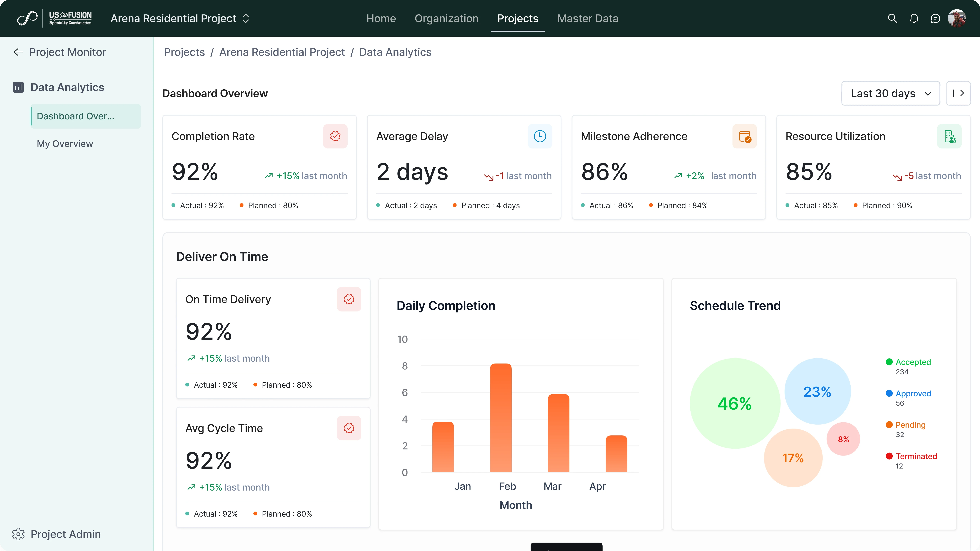Click the clock icon on Average Delay card
This screenshot has height=551, width=980.
pos(540,136)
